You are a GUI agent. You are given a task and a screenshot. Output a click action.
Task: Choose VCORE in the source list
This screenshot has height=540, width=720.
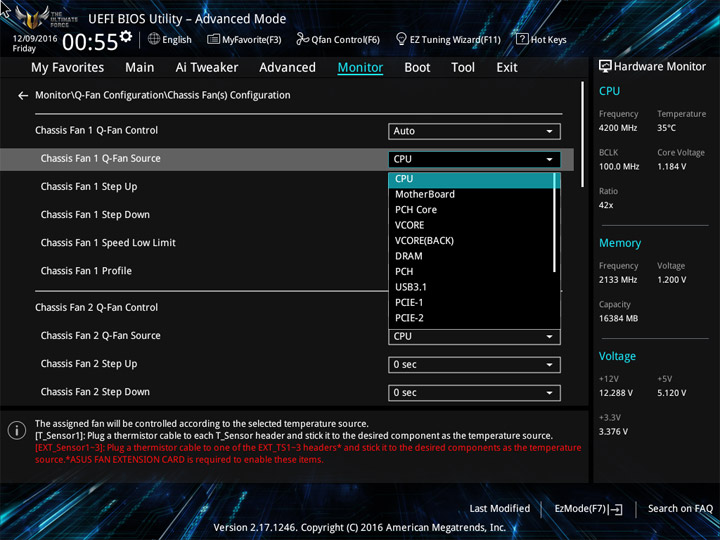click(x=471, y=225)
